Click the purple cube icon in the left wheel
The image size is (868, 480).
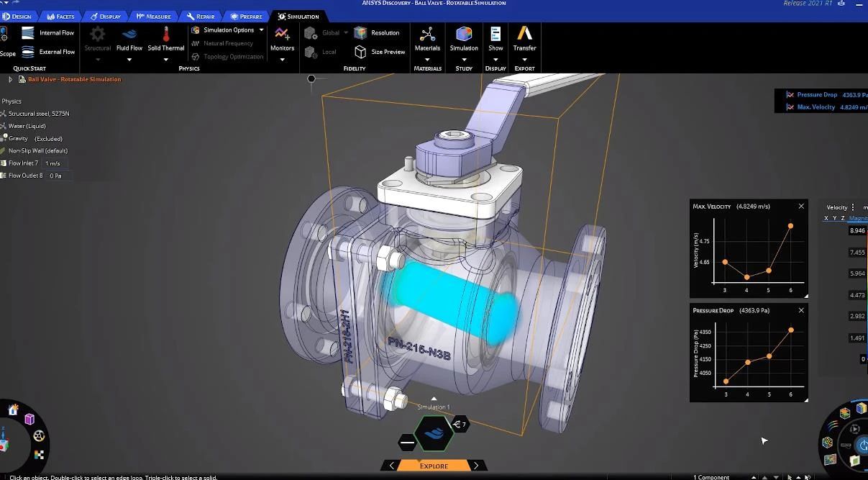pyautogui.click(x=29, y=419)
